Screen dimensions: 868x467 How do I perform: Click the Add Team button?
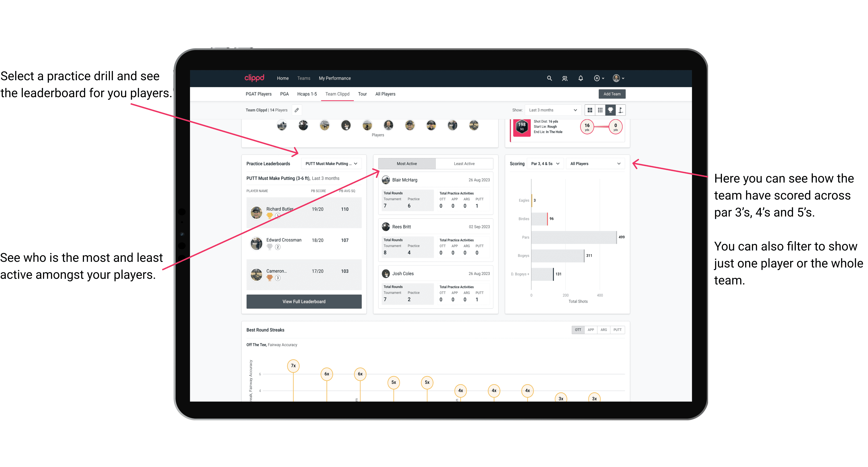612,94
